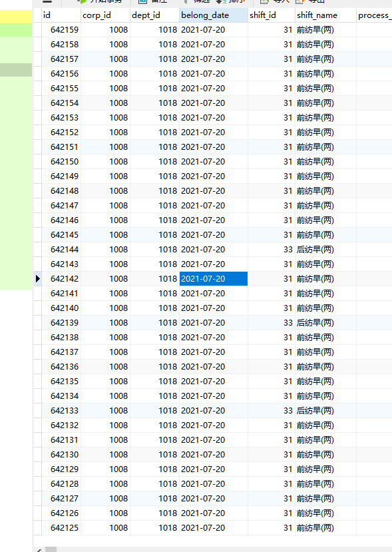This screenshot has width=392, height=552.
Task: Click belong_date 2021-07-20 in row 642125
Action: [214, 528]
